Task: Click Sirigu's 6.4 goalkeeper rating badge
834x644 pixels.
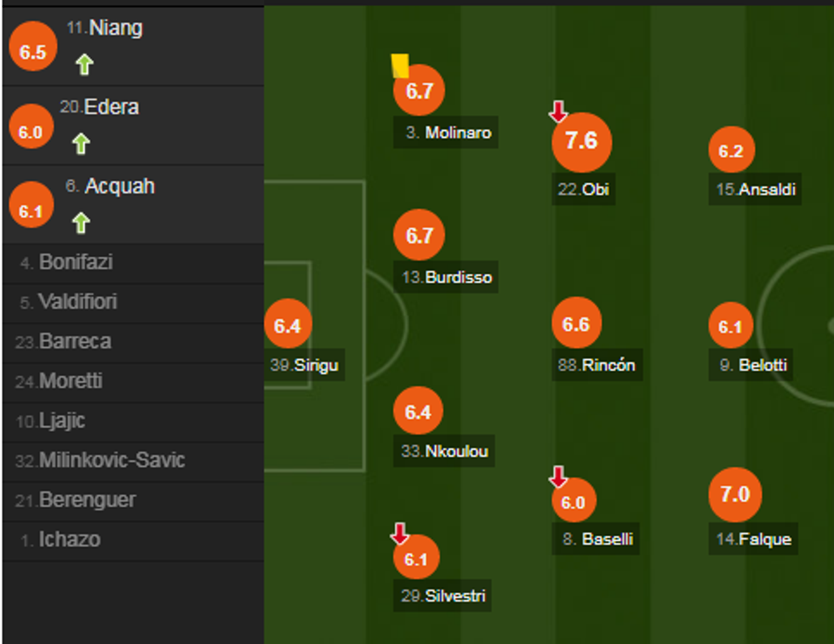Action: click(288, 326)
